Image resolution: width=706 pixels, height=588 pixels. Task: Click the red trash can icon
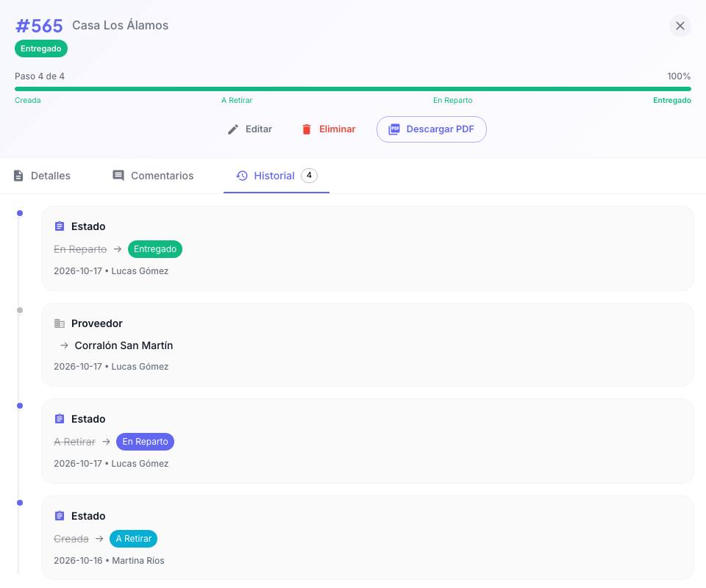point(307,129)
